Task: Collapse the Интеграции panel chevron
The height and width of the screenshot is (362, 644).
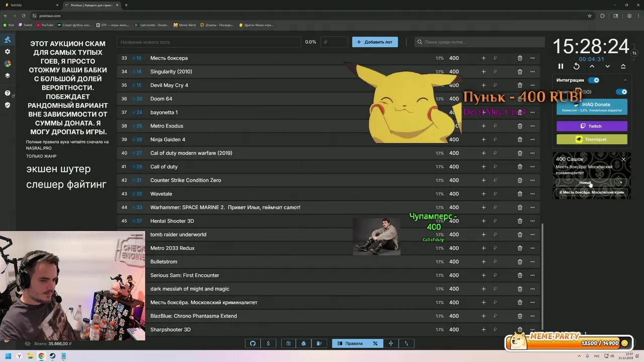Action: click(x=625, y=80)
